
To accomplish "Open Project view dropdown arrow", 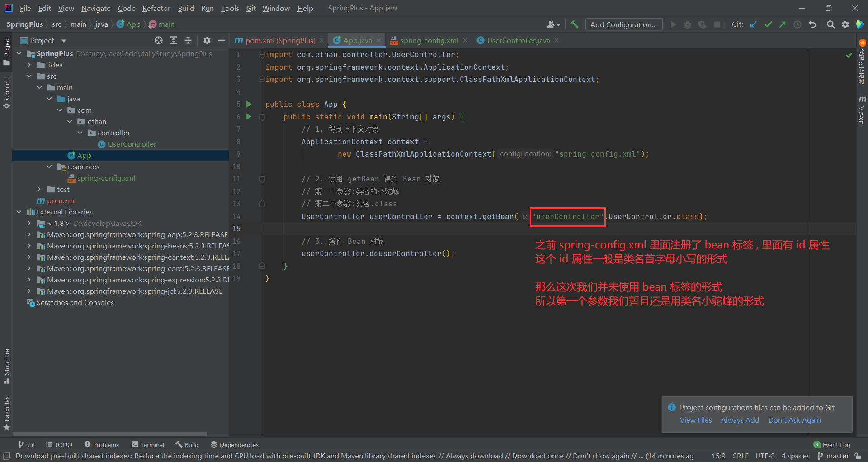I will coord(64,41).
